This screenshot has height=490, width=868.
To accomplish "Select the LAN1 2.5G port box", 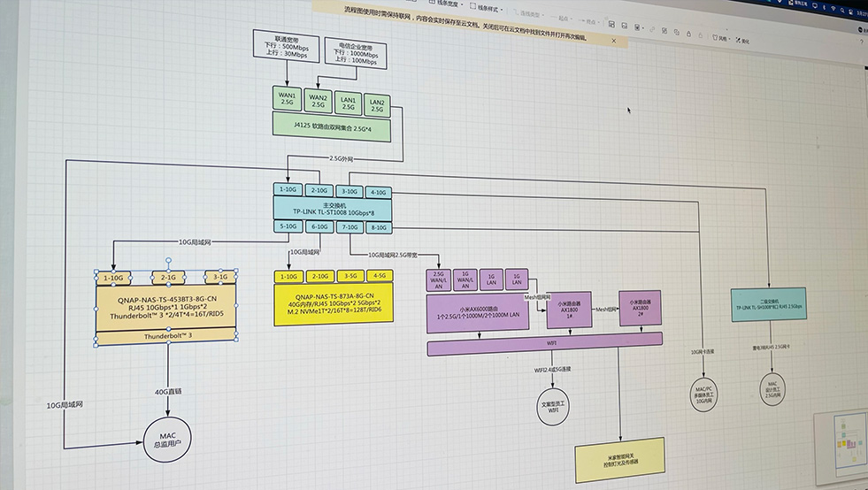I will (x=349, y=103).
